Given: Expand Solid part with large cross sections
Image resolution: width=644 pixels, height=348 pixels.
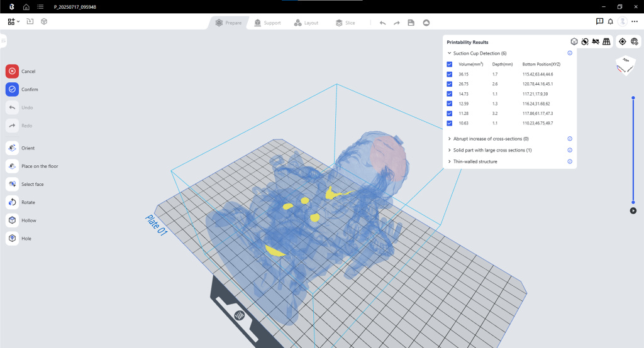Looking at the screenshot, I should click(x=449, y=150).
